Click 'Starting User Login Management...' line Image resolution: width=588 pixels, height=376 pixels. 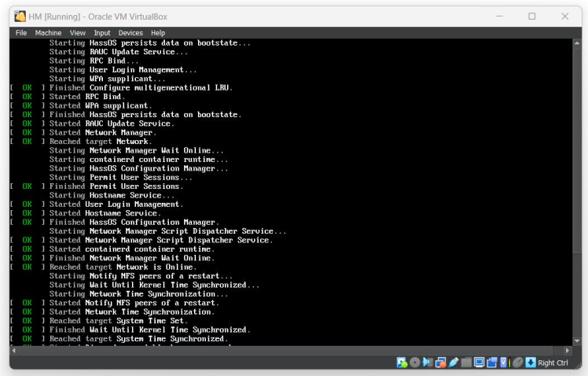[123, 70]
